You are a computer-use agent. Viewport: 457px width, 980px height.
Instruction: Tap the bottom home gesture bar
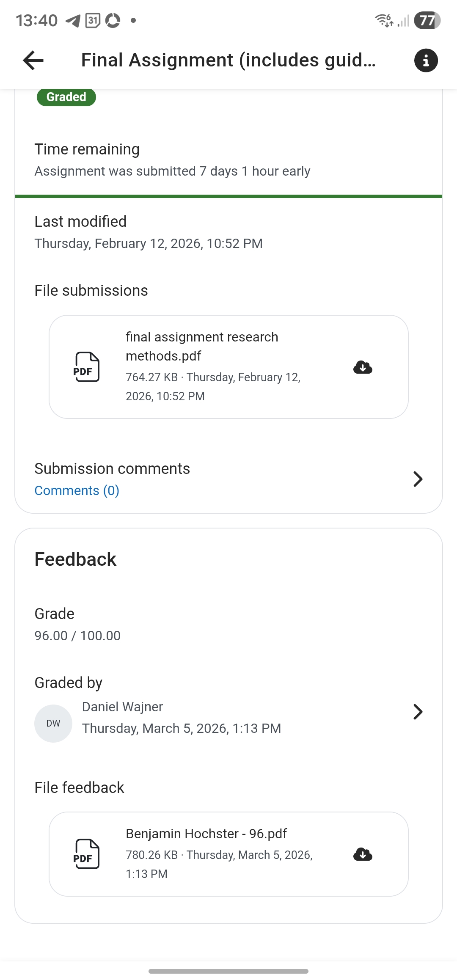pyautogui.click(x=228, y=971)
